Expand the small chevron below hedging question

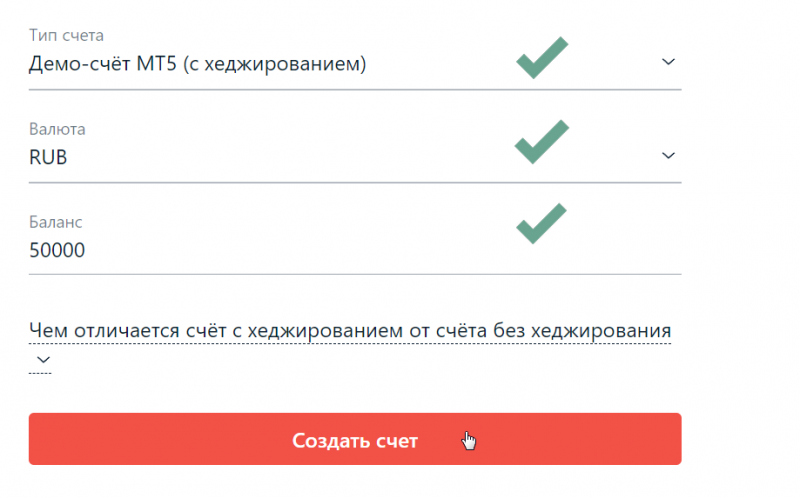42,358
